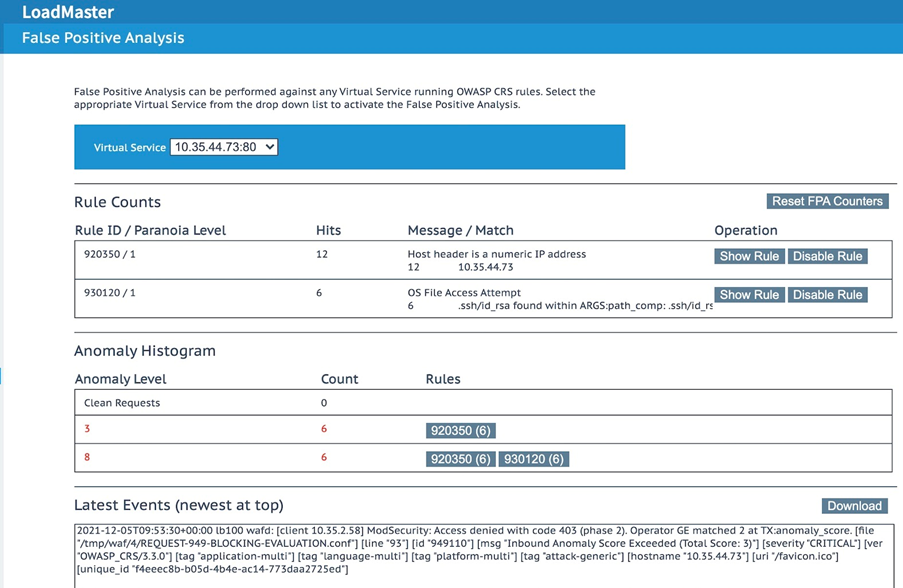903x588 pixels.
Task: Click the Message / Match column header
Action: [461, 230]
